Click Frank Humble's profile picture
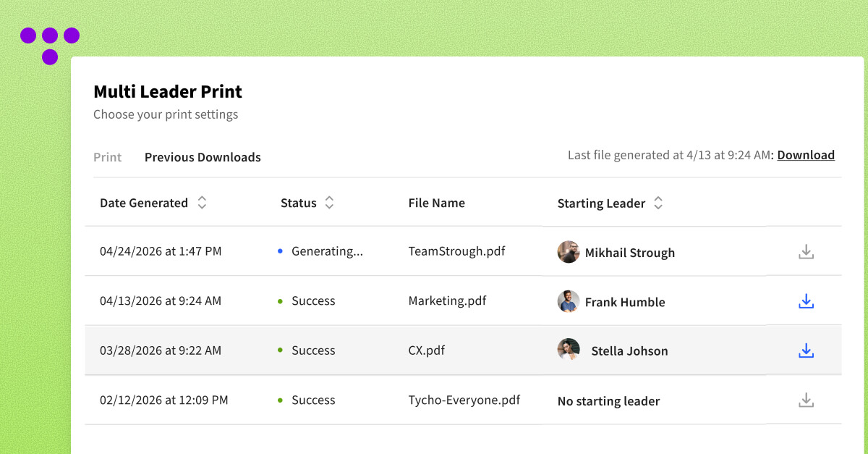Image resolution: width=868 pixels, height=454 pixels. (x=569, y=301)
